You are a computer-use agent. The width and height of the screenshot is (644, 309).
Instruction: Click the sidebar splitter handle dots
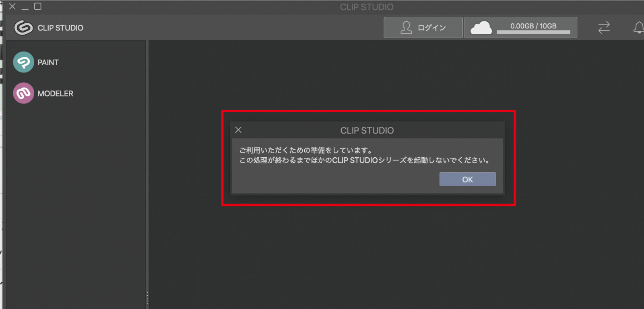tap(147, 298)
